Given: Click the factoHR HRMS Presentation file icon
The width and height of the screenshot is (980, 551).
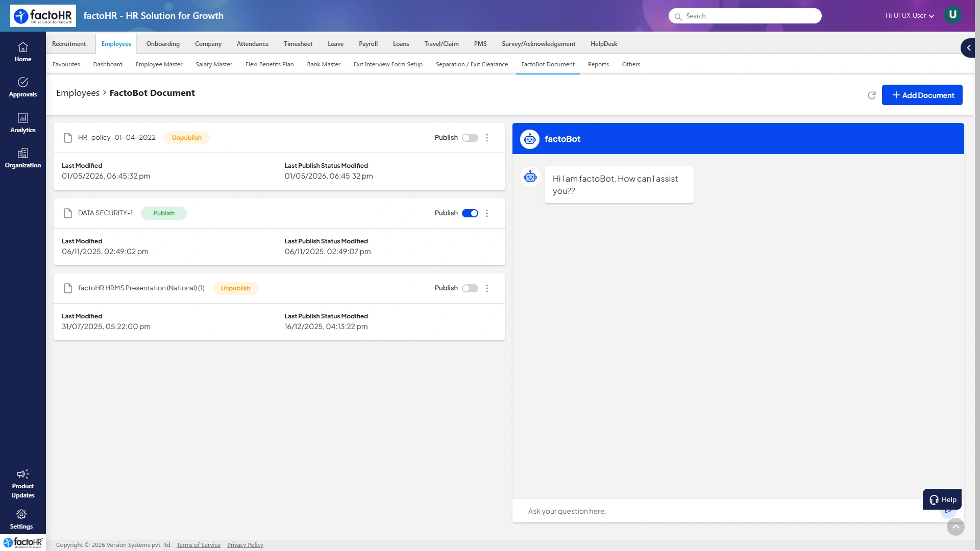Looking at the screenshot, I should coord(68,288).
